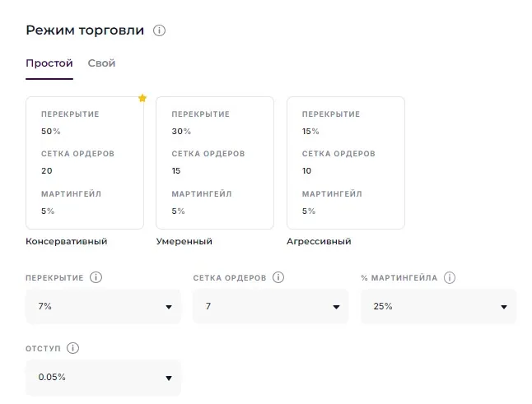Switch to the Свой tab

coord(101,63)
